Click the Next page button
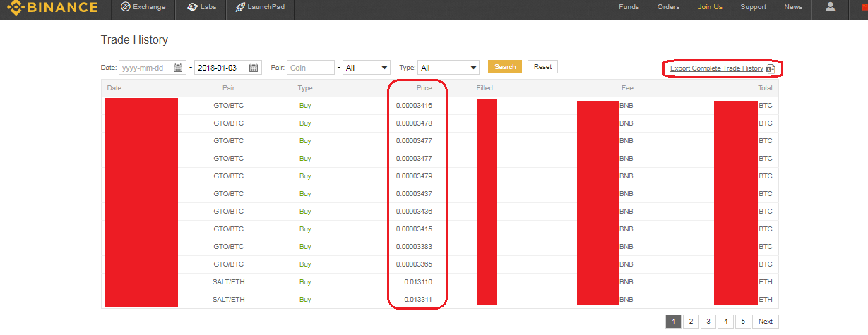This screenshot has height=335, width=868. (766, 322)
